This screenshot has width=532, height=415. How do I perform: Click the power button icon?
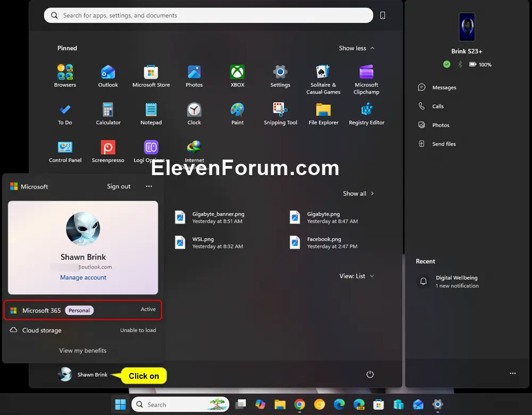(370, 374)
